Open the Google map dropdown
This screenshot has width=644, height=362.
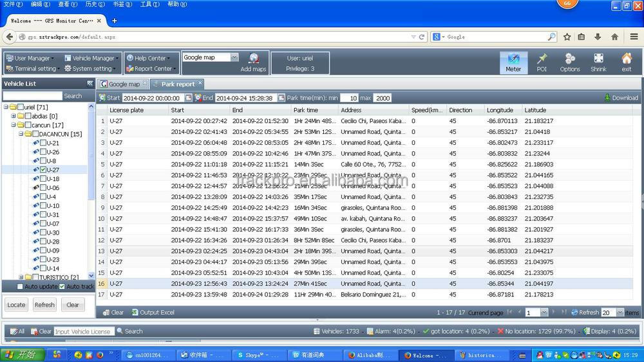click(x=234, y=57)
